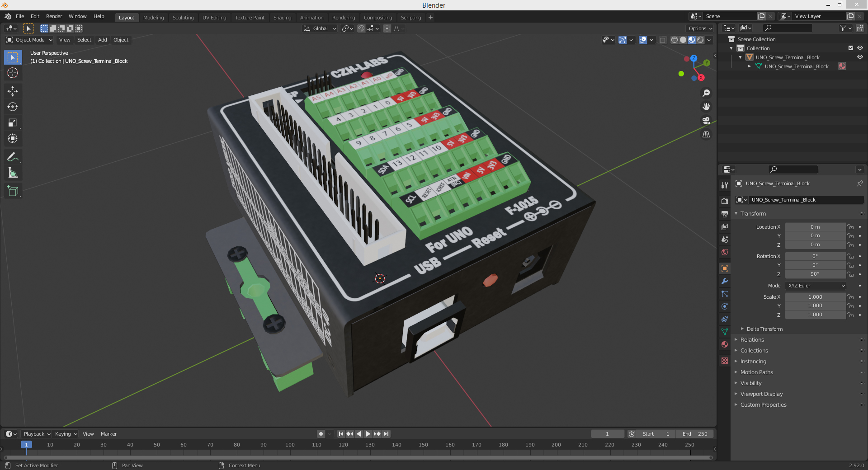Screen dimensions: 868x470
Task: Pin the properties editor object
Action: pos(859,183)
